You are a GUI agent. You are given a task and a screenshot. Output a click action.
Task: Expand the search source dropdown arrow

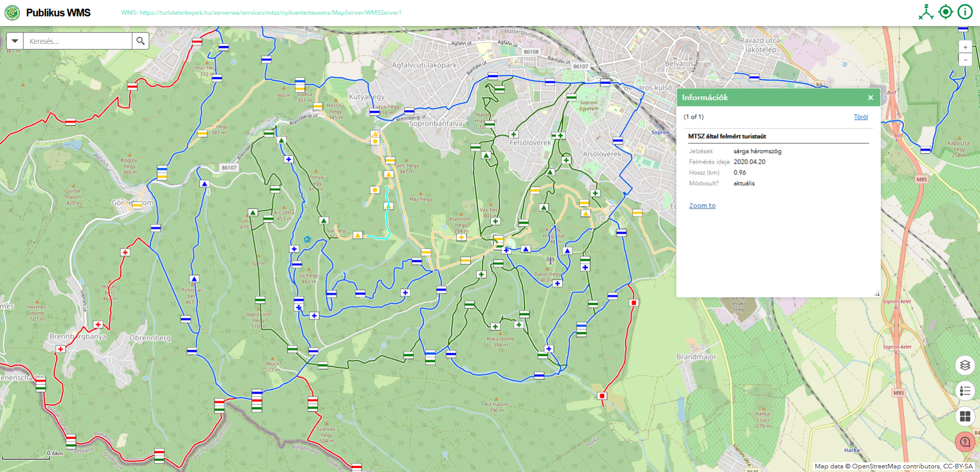(15, 41)
